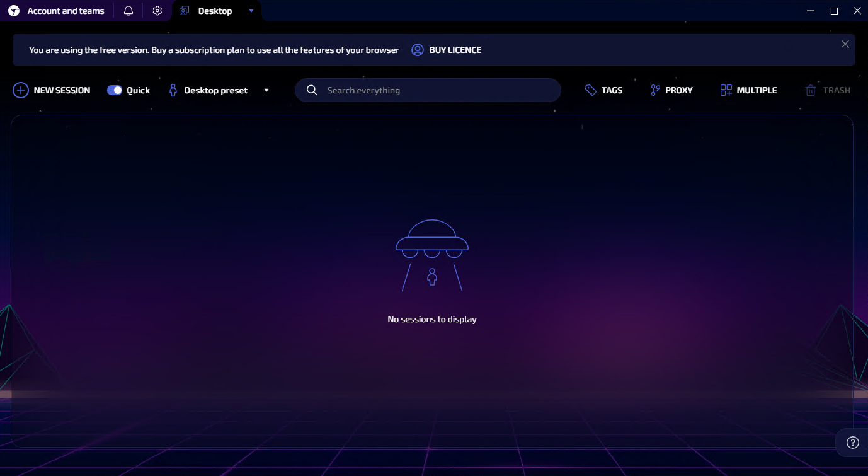
Task: Click the Trash bin icon
Action: [x=811, y=90]
